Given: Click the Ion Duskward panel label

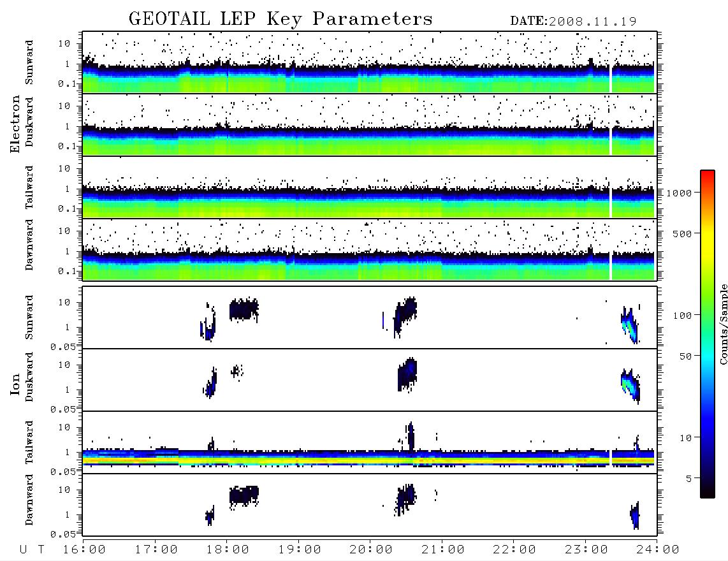Looking at the screenshot, I should 29,377.
